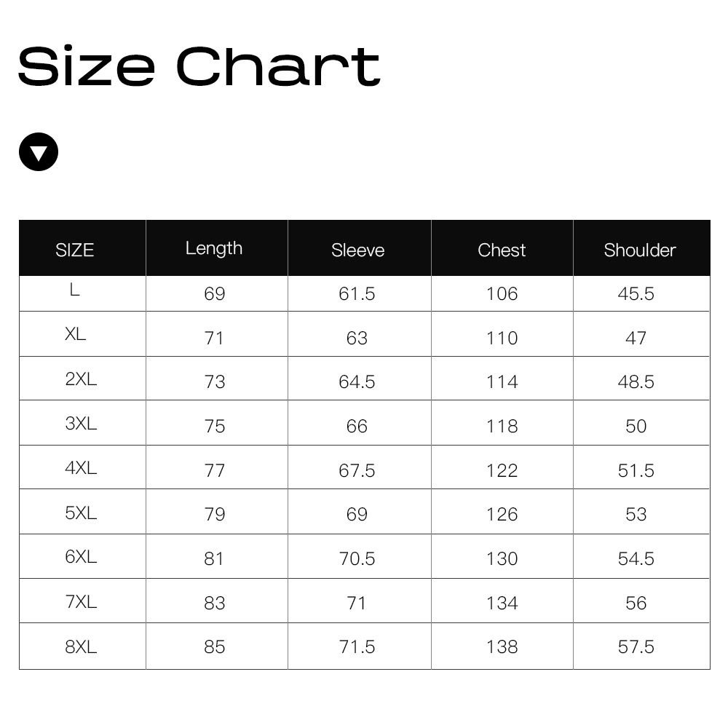
Task: Select the 5XL length value 79
Action: tap(215, 515)
